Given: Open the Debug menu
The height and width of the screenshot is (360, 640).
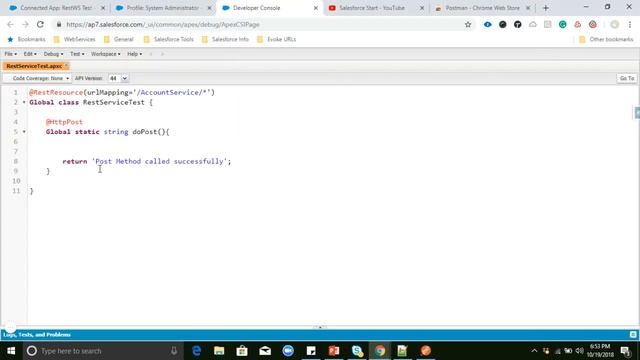Looking at the screenshot, I should pos(53,54).
